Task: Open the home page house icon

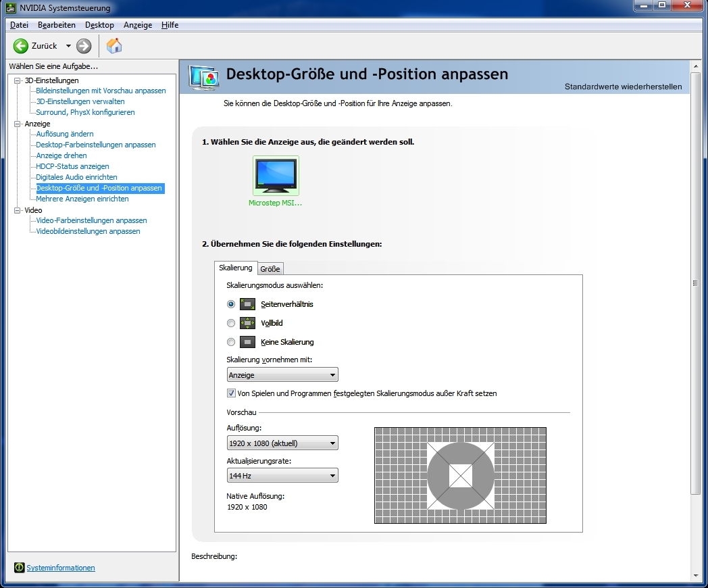Action: click(113, 45)
